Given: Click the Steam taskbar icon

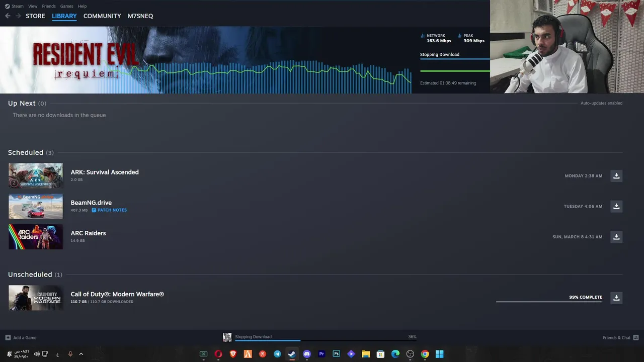Looking at the screenshot, I should click(x=292, y=354).
